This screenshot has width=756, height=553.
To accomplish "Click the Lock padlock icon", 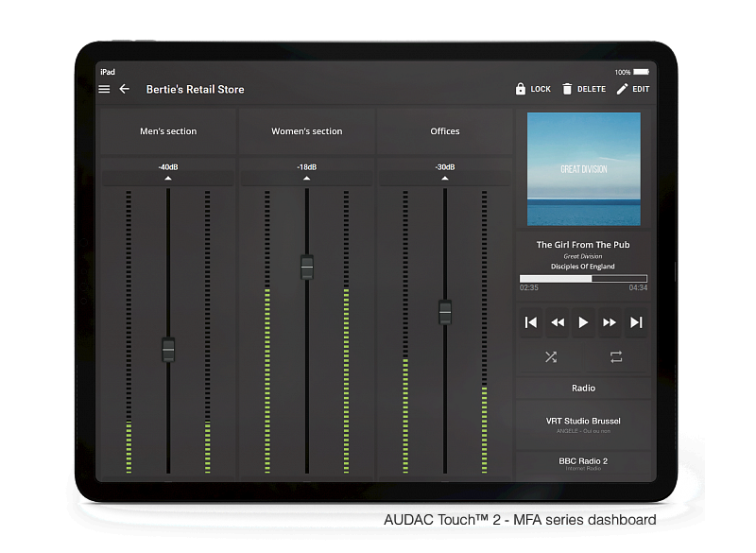I will [x=521, y=89].
